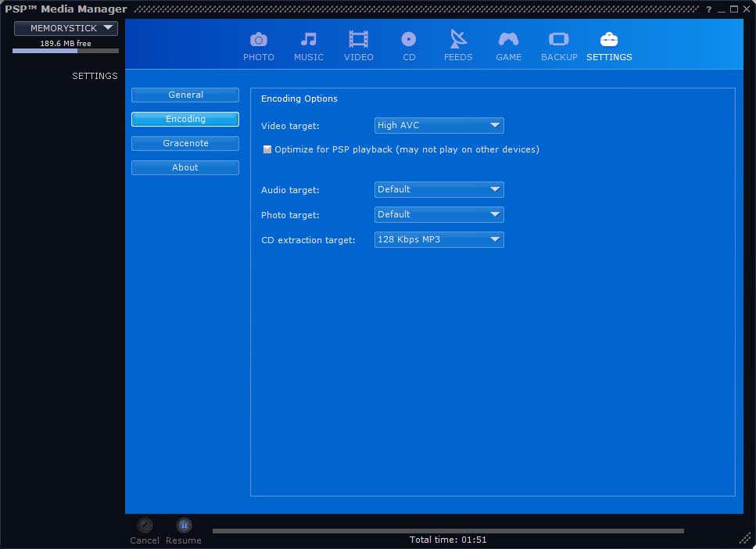
Task: Click the GAME label in top navigation
Action: [508, 57]
